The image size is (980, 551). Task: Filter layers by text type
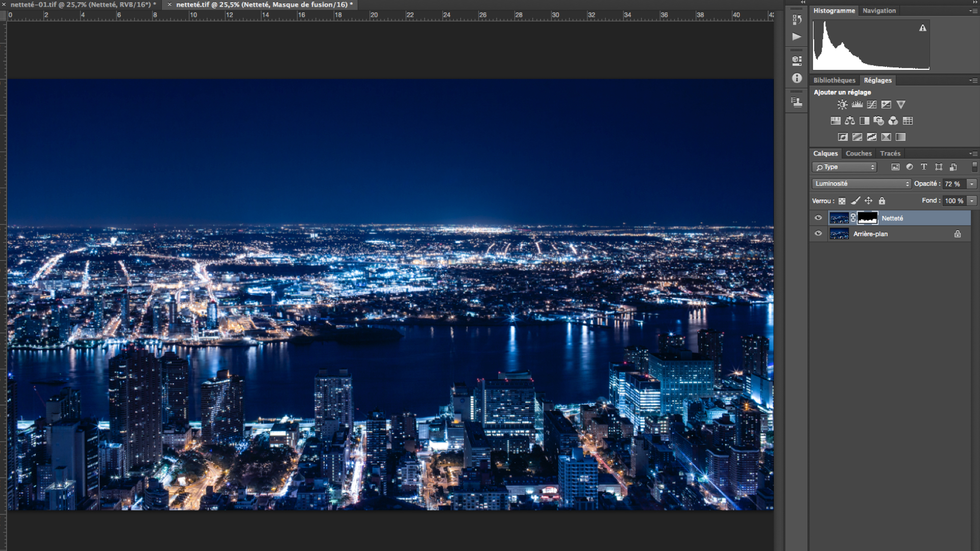924,167
